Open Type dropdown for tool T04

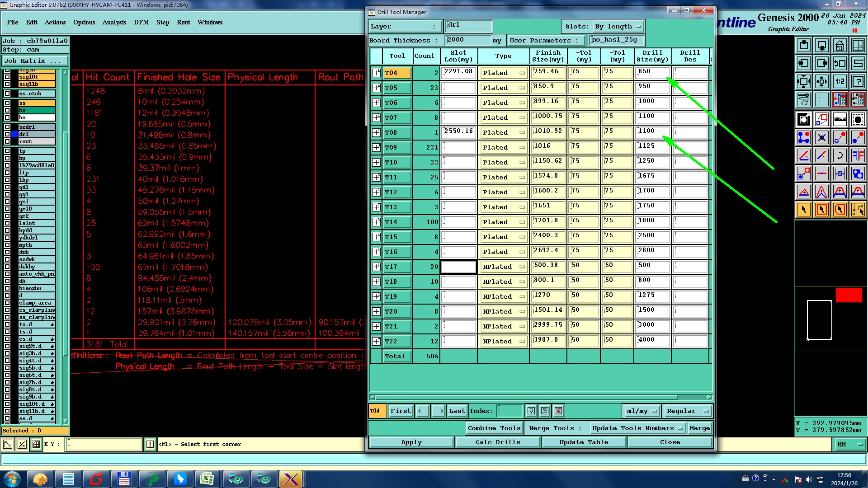[x=504, y=73]
